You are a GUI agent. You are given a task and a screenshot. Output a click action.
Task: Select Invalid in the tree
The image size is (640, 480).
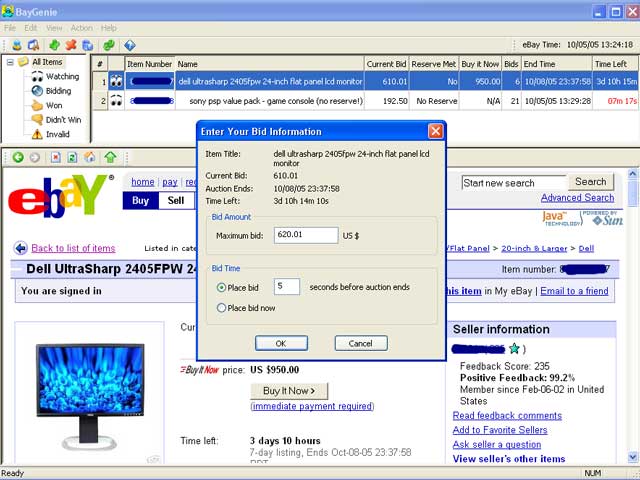[x=58, y=134]
